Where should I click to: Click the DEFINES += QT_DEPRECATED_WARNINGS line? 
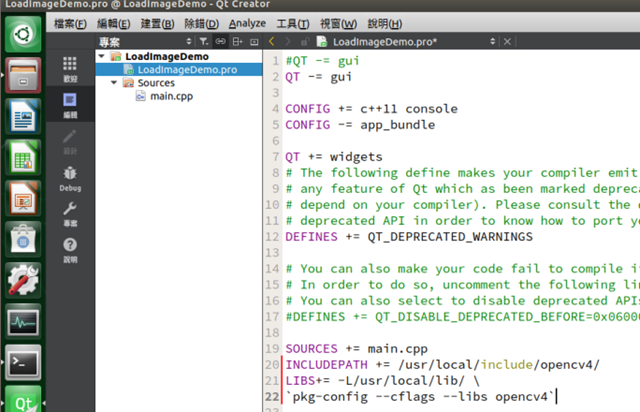[409, 236]
